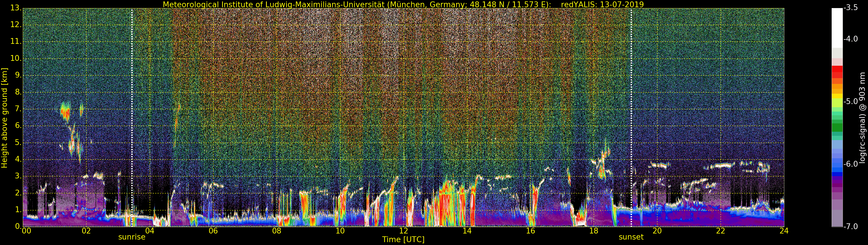This screenshot has height=245, width=868.
Task: Click the y-axis tick label '9.'
Action: 18,76
